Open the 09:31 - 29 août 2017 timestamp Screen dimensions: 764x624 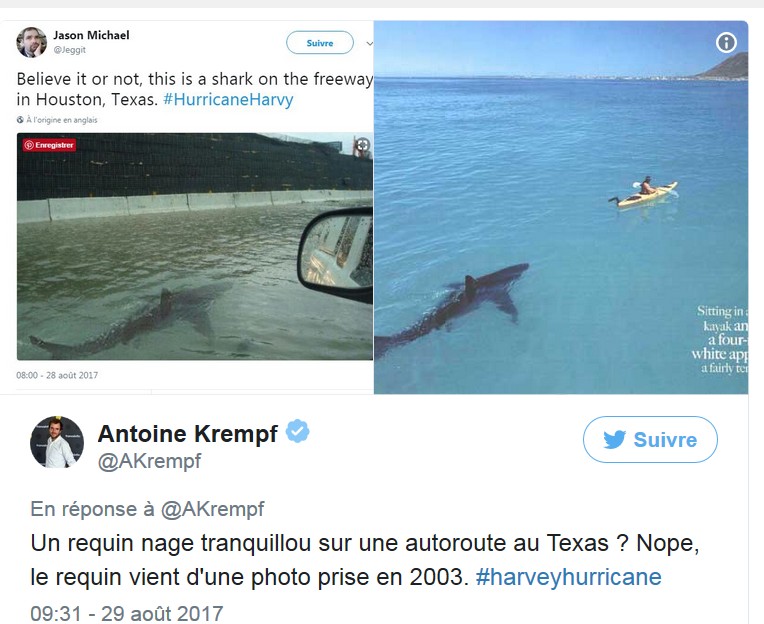pos(126,612)
